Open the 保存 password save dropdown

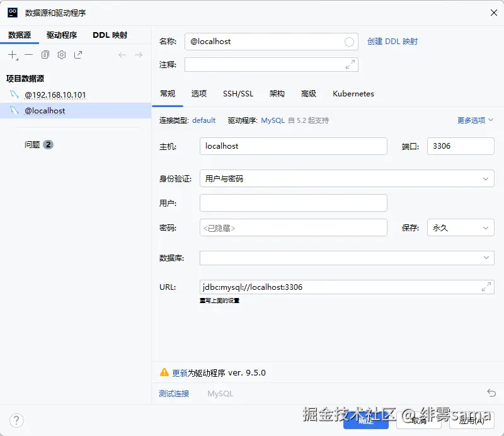pos(461,227)
